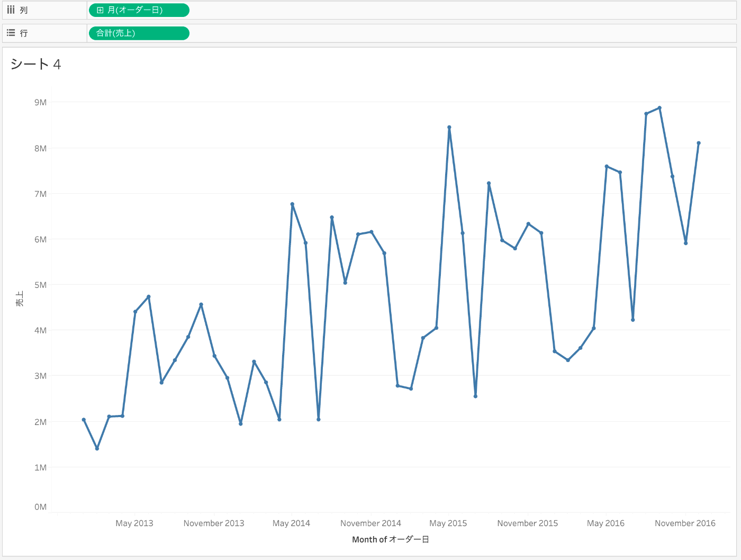Click the Month of オーダー日 axis title
This screenshot has height=560, width=741.
pyautogui.click(x=391, y=539)
